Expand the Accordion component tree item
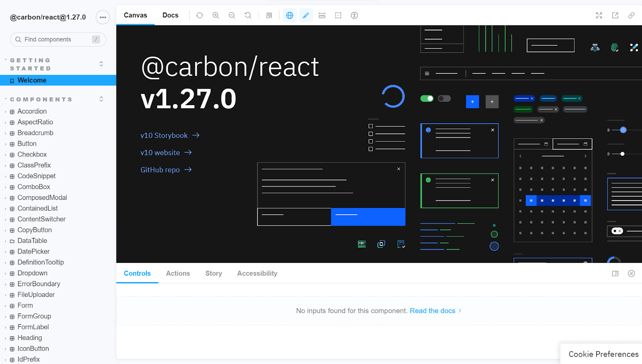The height and width of the screenshot is (364, 642). [x=5, y=111]
